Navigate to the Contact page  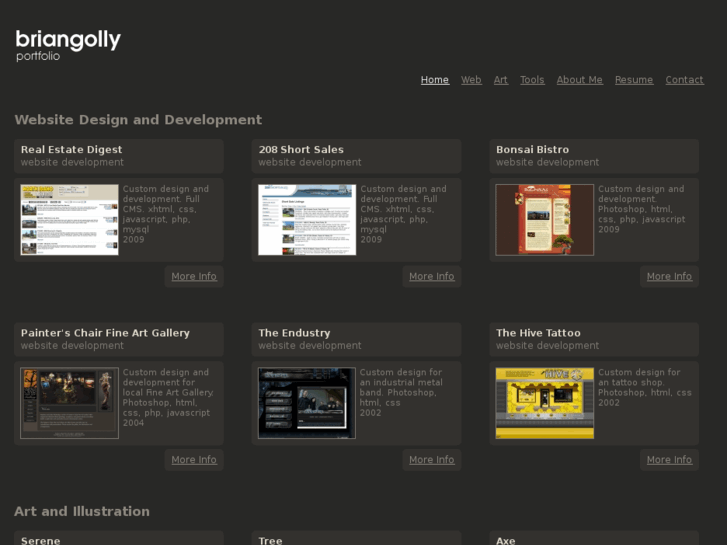coord(684,80)
